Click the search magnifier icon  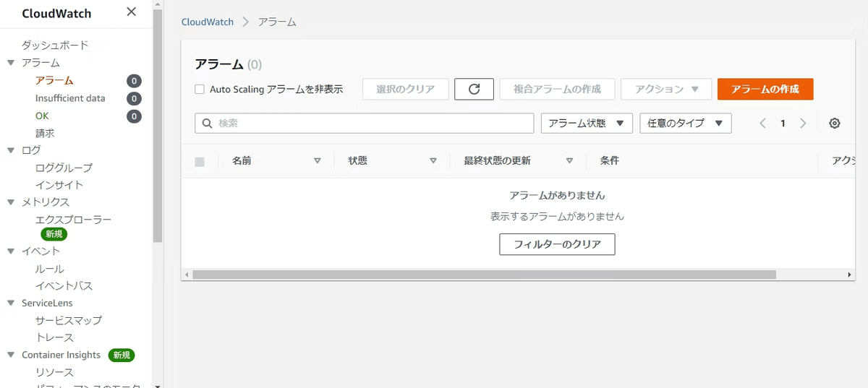(x=207, y=124)
